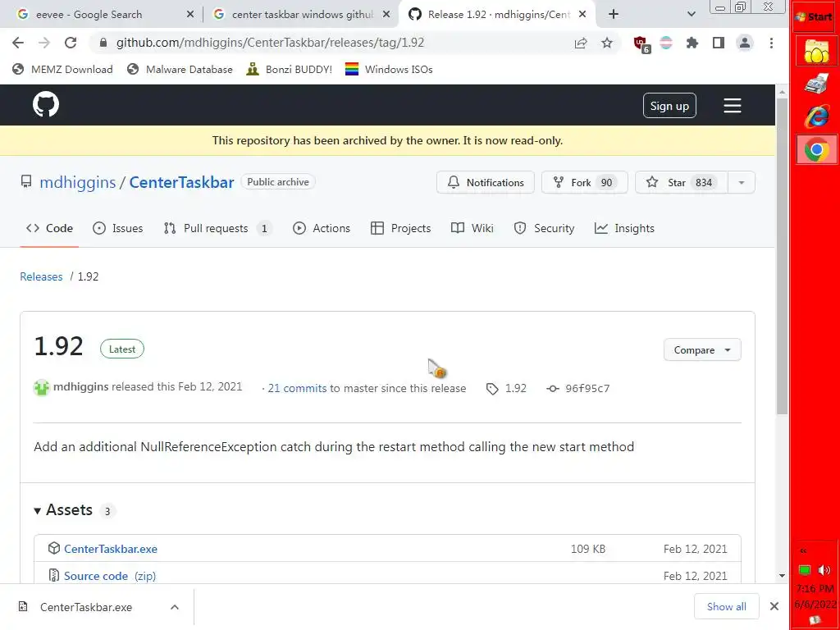The image size is (840, 630).
Task: Go back with the browser back arrow
Action: point(18,43)
